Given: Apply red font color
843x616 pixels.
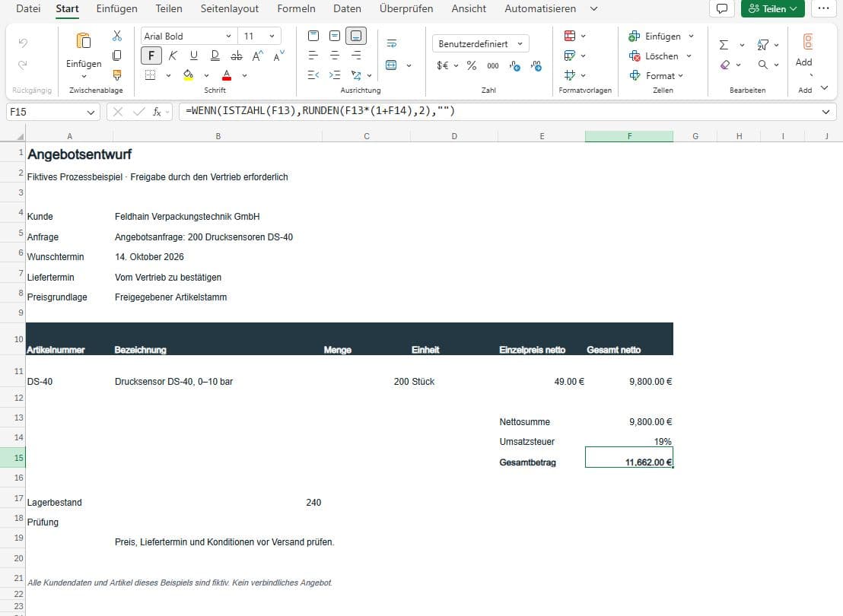Looking at the screenshot, I should pos(227,75).
